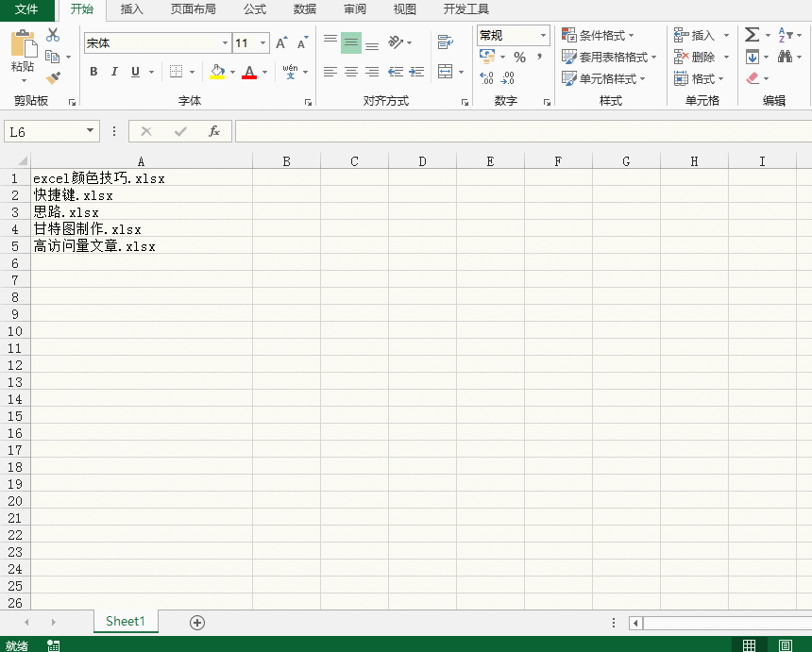Image resolution: width=812 pixels, height=652 pixels.
Task: Apply percent style
Action: 520,57
